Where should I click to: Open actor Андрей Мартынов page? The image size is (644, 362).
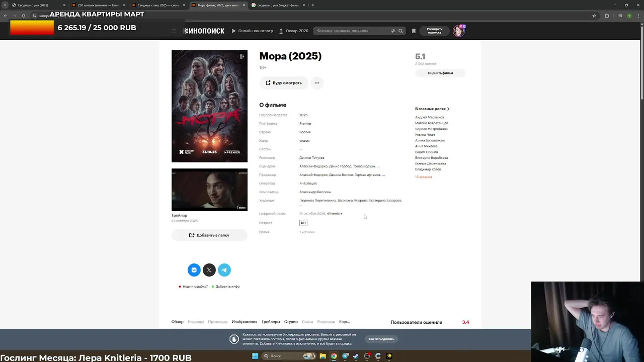[x=430, y=117]
